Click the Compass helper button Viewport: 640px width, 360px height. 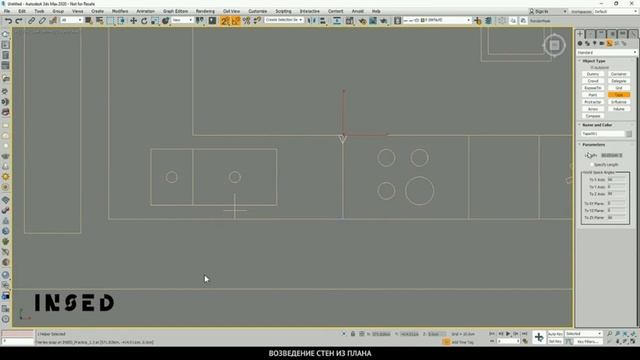point(593,116)
